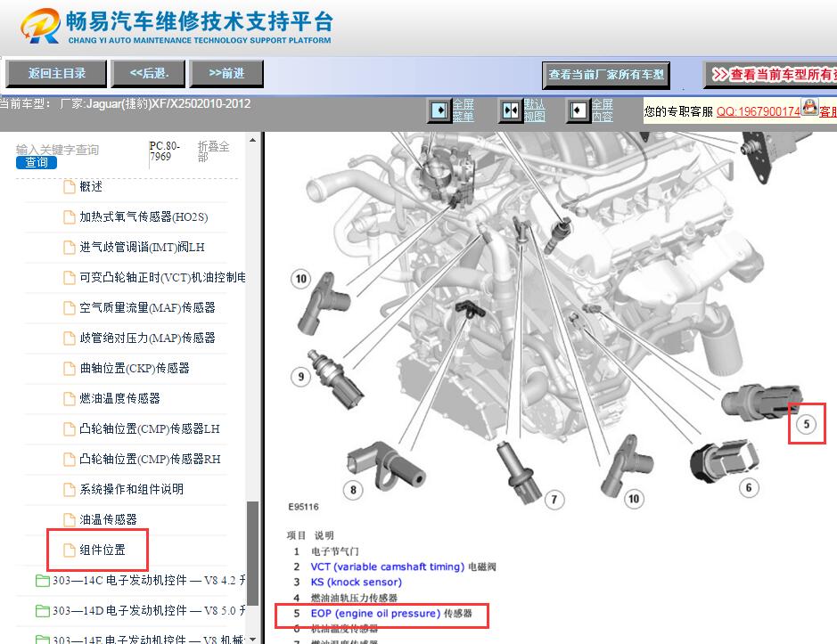Click the QQ penguin icon

click(x=809, y=107)
